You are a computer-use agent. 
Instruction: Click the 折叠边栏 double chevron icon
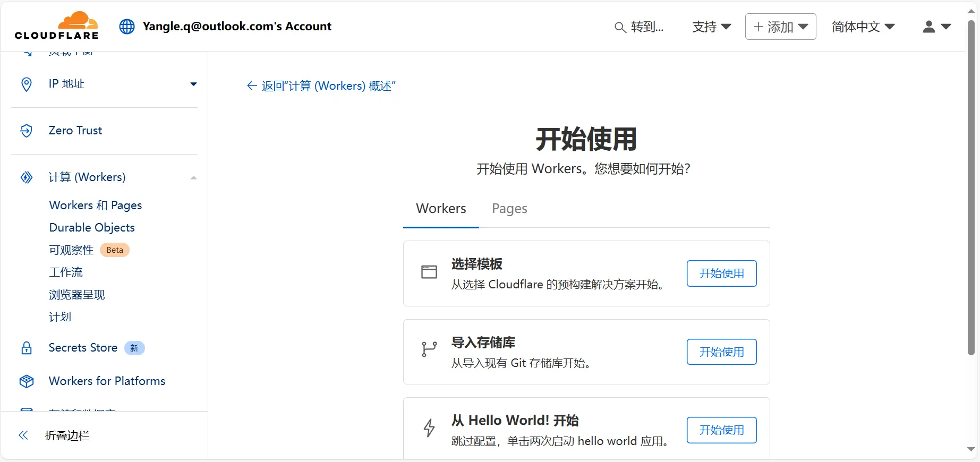23,435
